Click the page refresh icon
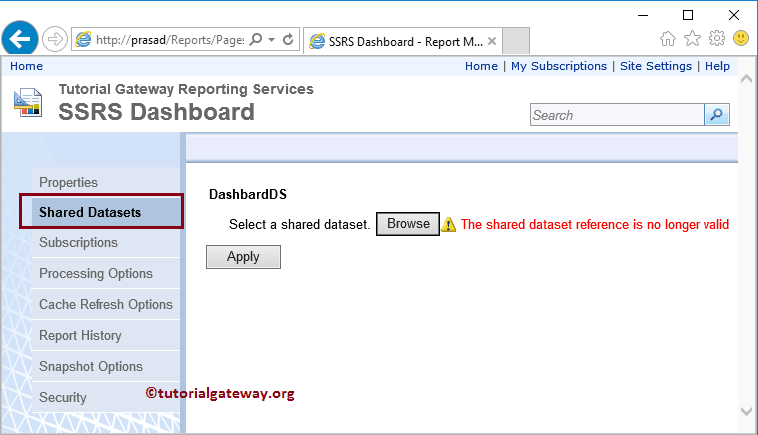758x435 pixels. 288,39
